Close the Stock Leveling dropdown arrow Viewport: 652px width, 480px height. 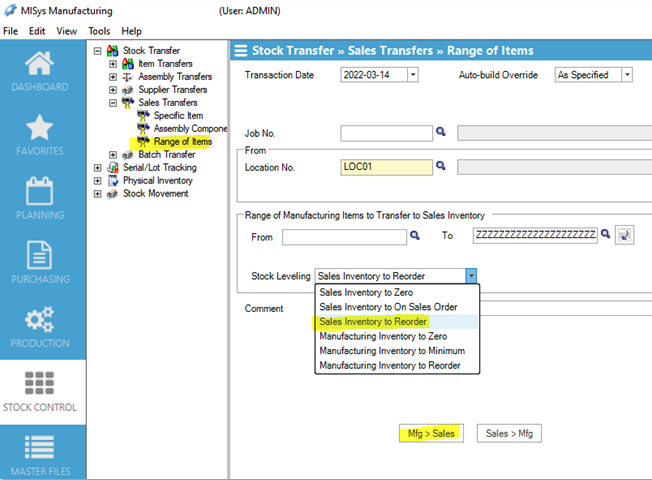(x=471, y=276)
